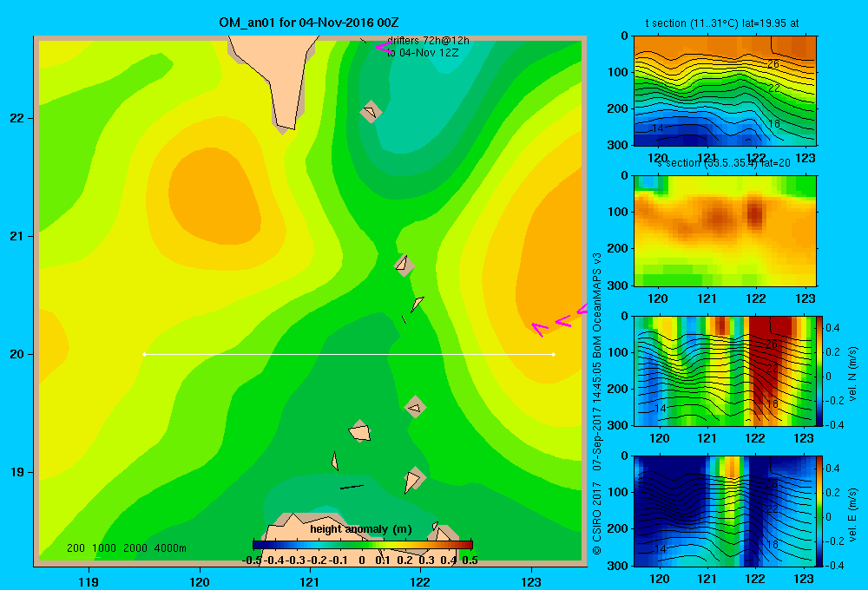Click the map title "OM_an01 for 04-Nov-2016 00Z"
This screenshot has width=868, height=590.
coord(309,23)
